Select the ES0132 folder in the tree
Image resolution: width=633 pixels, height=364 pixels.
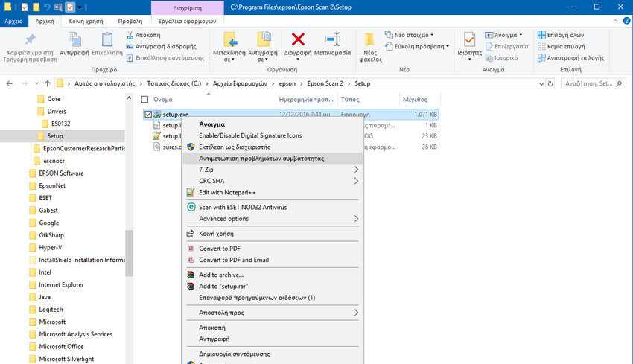(60, 124)
